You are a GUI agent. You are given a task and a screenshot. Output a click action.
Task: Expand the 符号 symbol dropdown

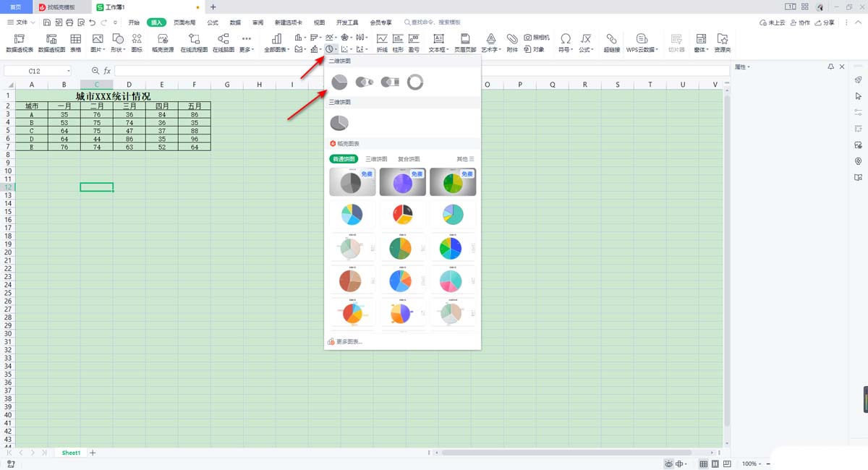click(565, 43)
